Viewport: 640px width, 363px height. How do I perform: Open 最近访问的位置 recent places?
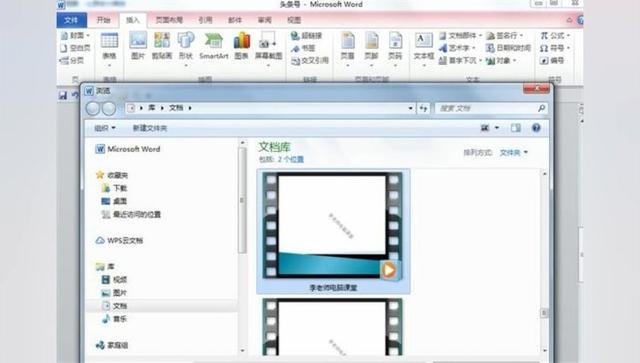(x=131, y=214)
